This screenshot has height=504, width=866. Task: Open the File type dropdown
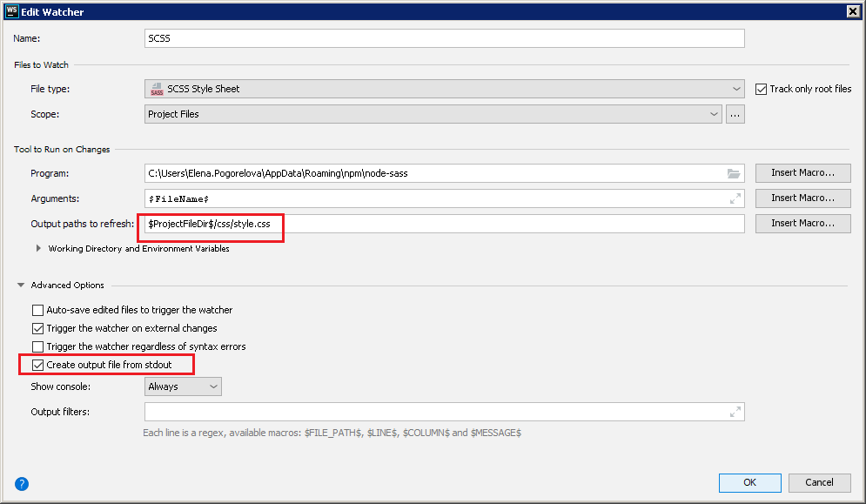pos(444,89)
